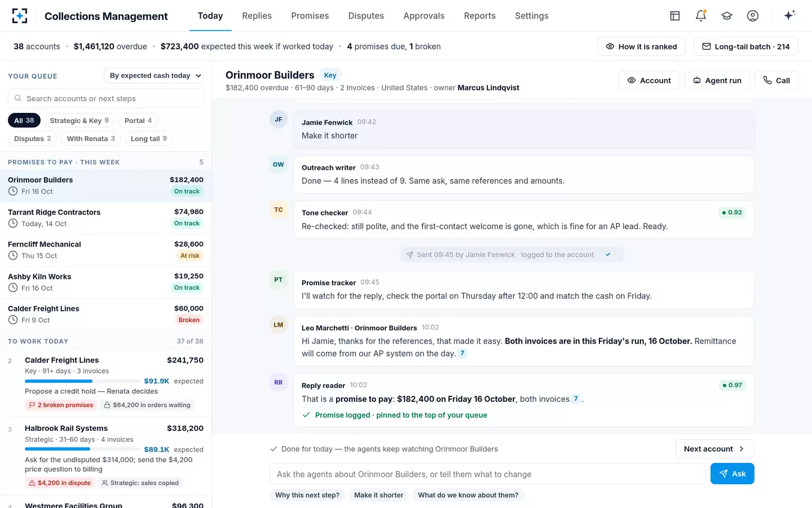
Task: Click the clock icon on Ashby Kiln Works
Action: coord(13,288)
